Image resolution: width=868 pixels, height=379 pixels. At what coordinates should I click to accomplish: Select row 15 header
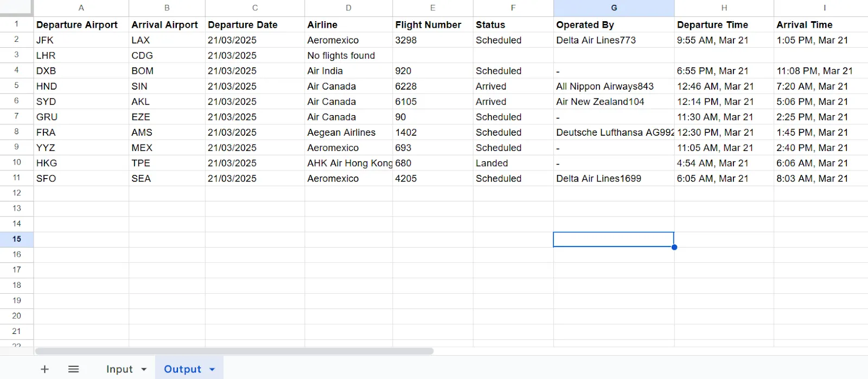(x=17, y=239)
